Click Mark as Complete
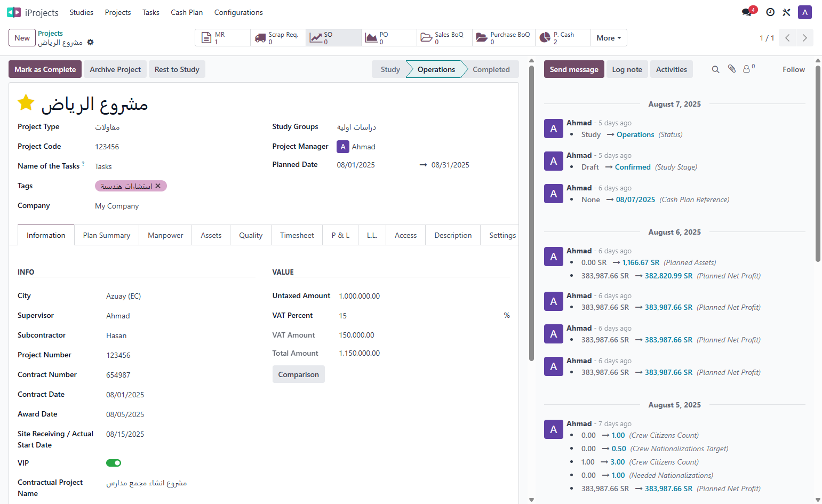The width and height of the screenshot is (822, 504). (x=45, y=69)
